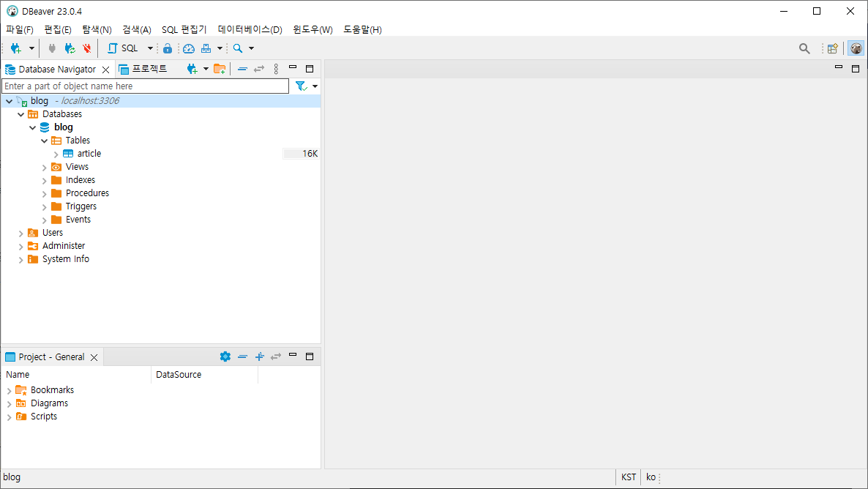868x489 pixels.
Task: Click the create new folder icon in navigator
Action: coord(220,70)
